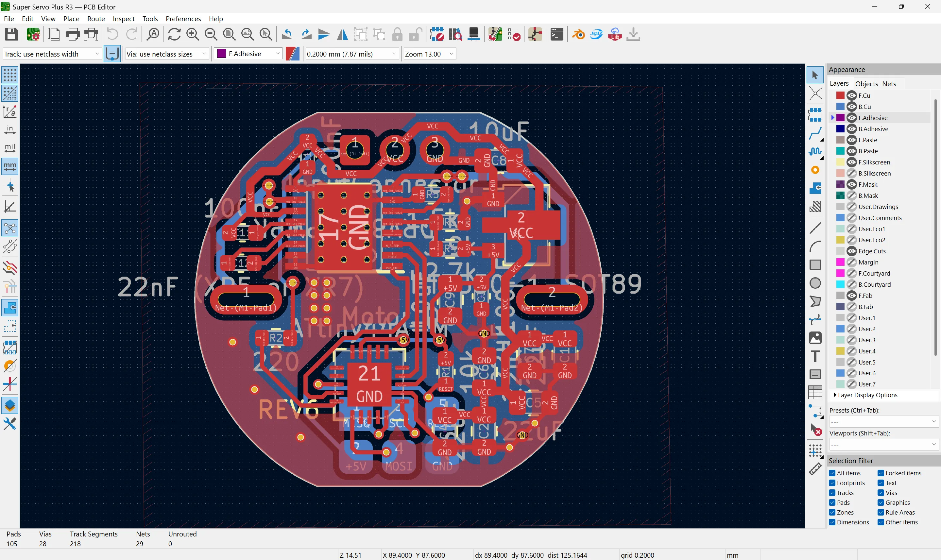Click Rotate counterclockwise icon
941x560 pixels.
tap(287, 34)
